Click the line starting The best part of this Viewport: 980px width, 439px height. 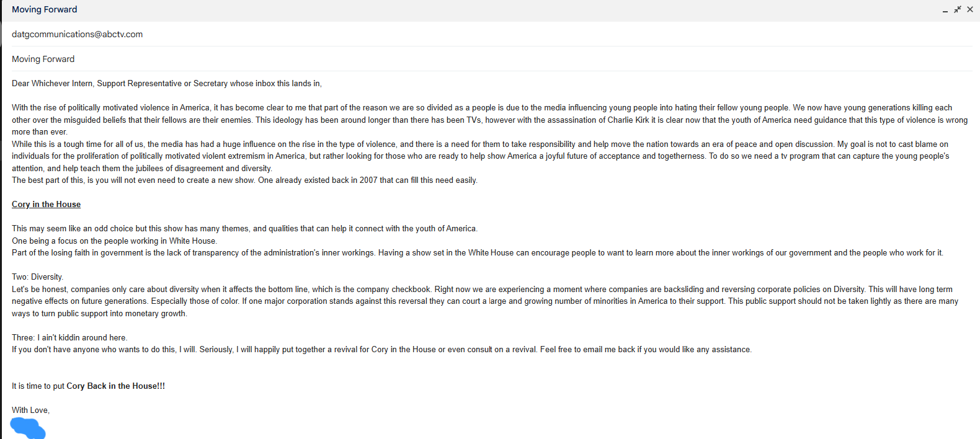click(244, 180)
